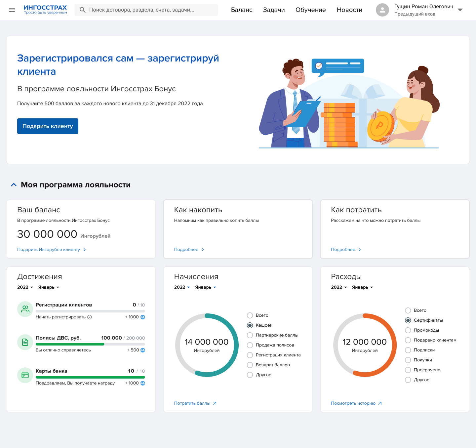Click the promo banner illustration
The image size is (476, 448).
click(349, 103)
